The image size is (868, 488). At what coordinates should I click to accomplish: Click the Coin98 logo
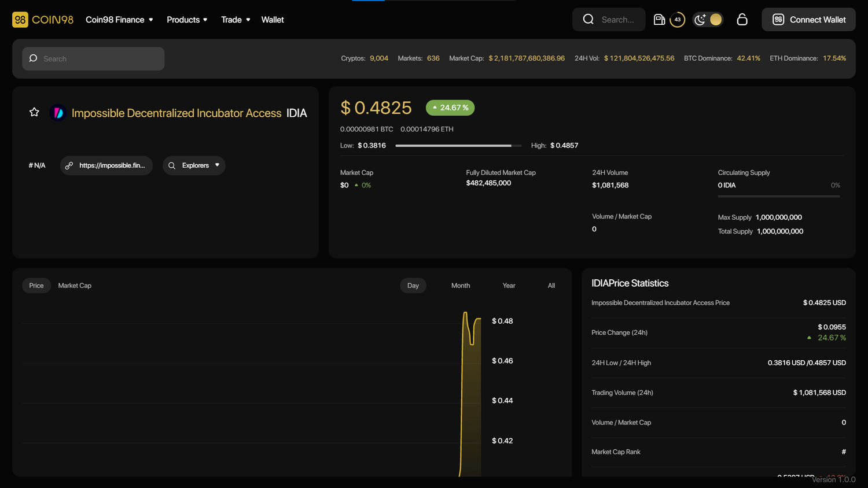coord(43,20)
